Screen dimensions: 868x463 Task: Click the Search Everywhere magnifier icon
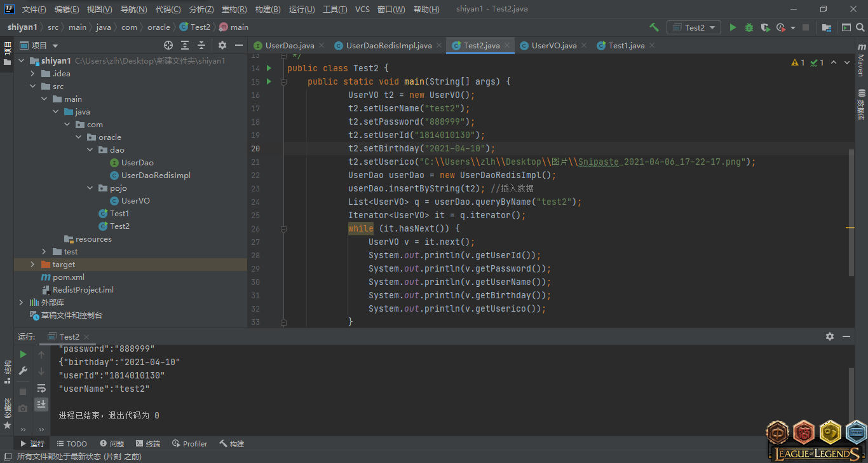[x=861, y=27]
